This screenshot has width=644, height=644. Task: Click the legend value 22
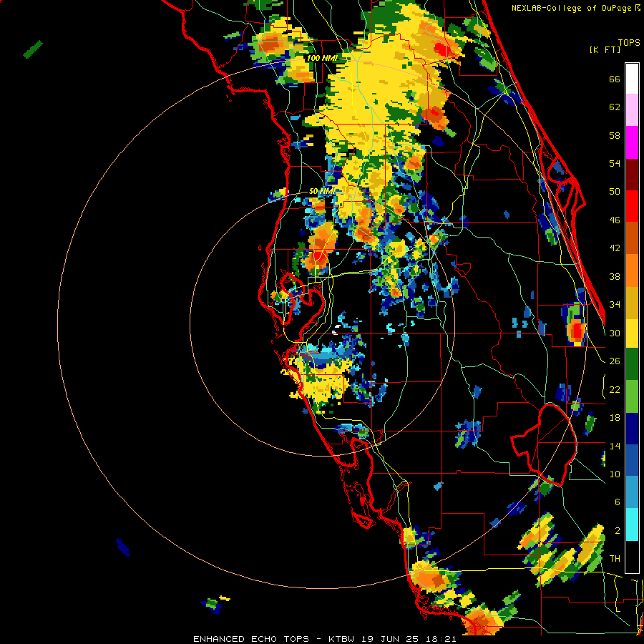(x=615, y=389)
